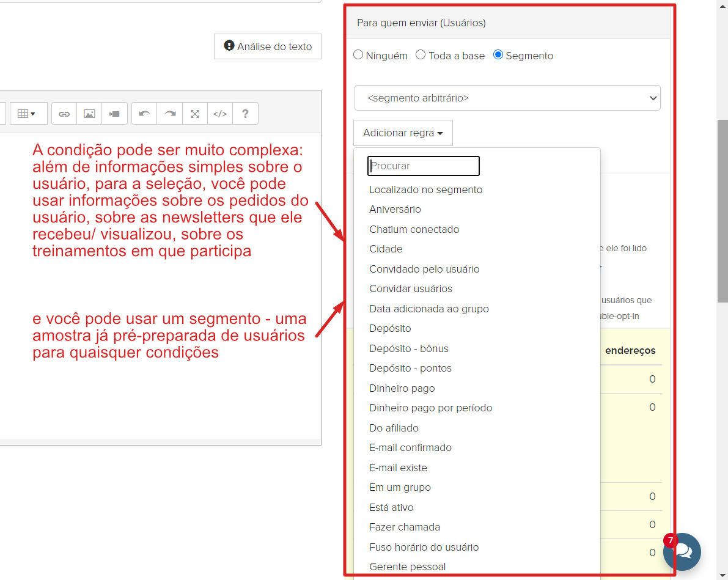Click the insert image icon
This screenshot has width=728, height=580.
[89, 114]
